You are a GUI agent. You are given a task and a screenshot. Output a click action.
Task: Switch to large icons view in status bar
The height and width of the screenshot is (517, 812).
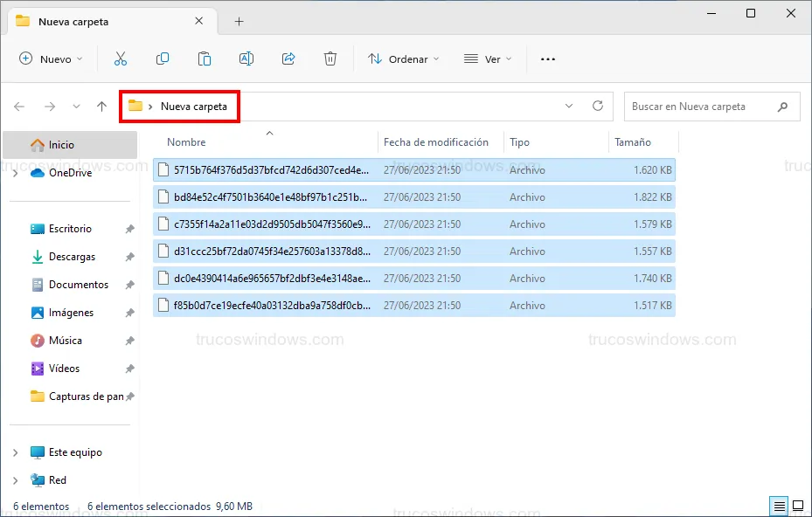(x=798, y=507)
